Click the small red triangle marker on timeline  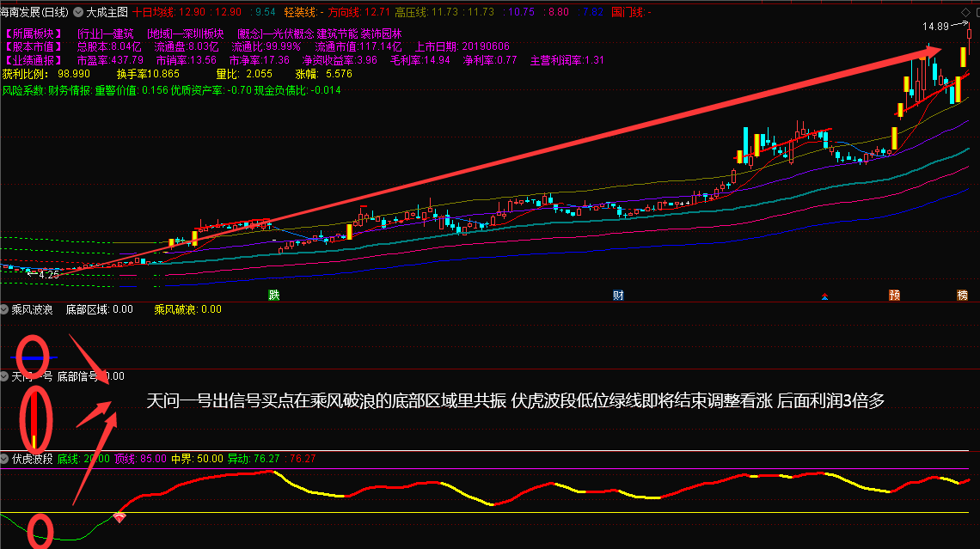pyautogui.click(x=825, y=297)
